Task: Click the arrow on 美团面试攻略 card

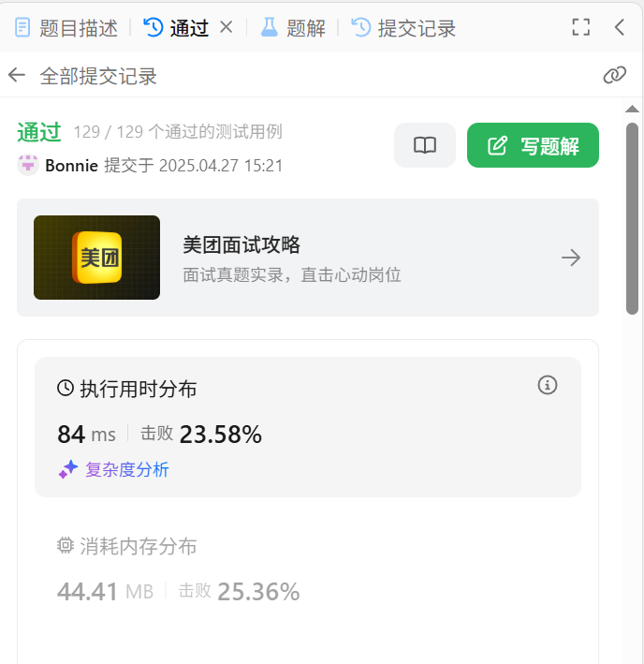Action: click(571, 258)
